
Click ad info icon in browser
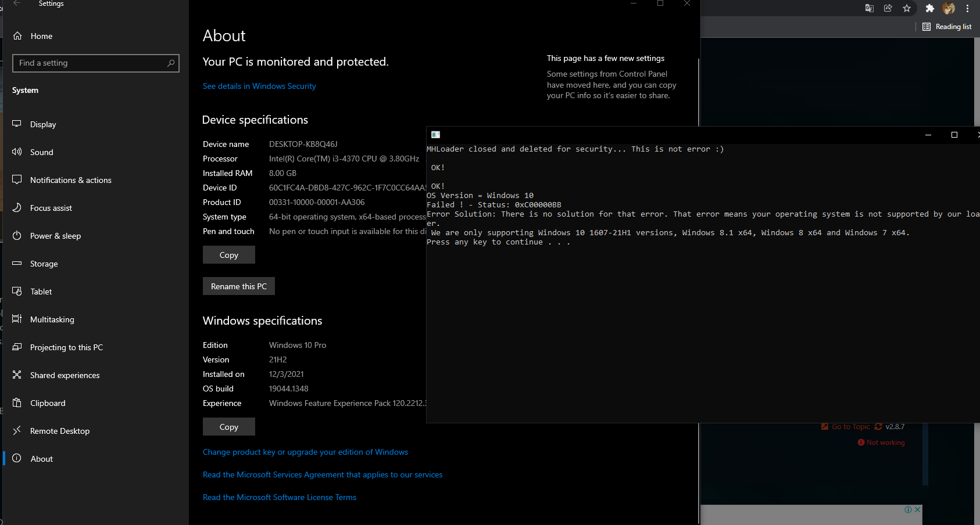(x=908, y=509)
